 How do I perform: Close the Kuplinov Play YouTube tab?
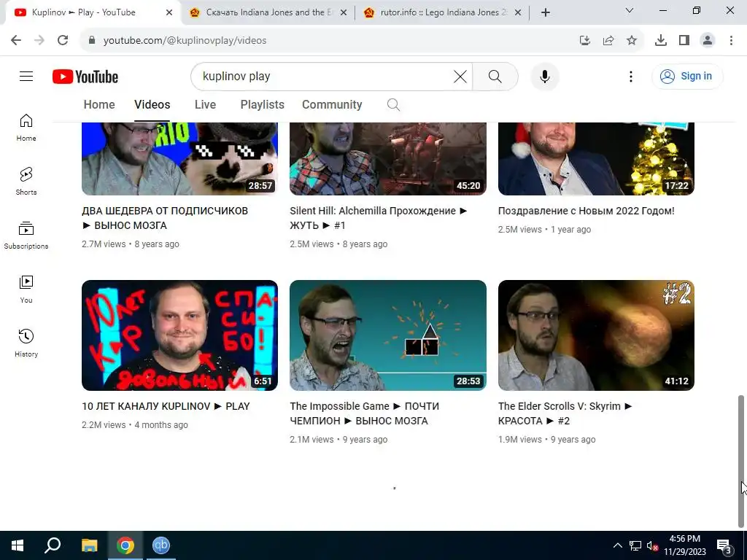point(169,12)
